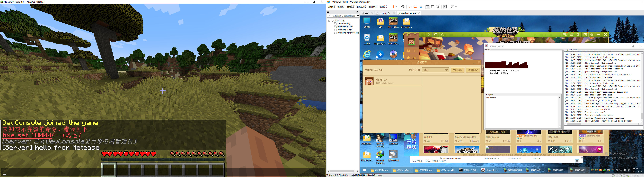644x177 pixels.
Task: Select Ubuntu 64 位 in the library tree
Action: [344, 23]
